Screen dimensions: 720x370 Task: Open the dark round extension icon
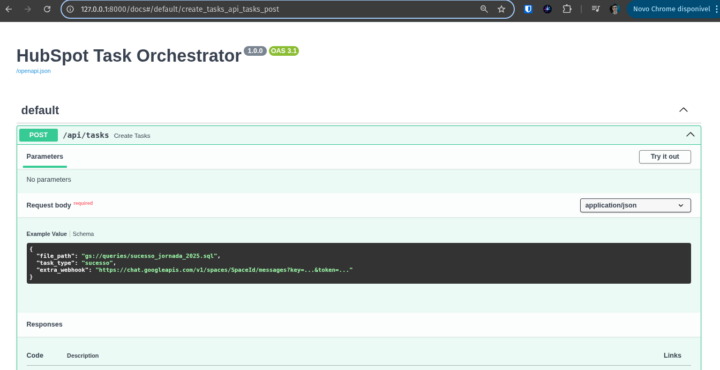(x=547, y=9)
